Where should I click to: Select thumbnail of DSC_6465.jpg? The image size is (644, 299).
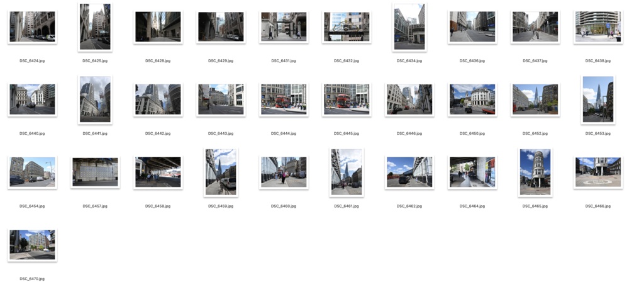click(x=535, y=172)
